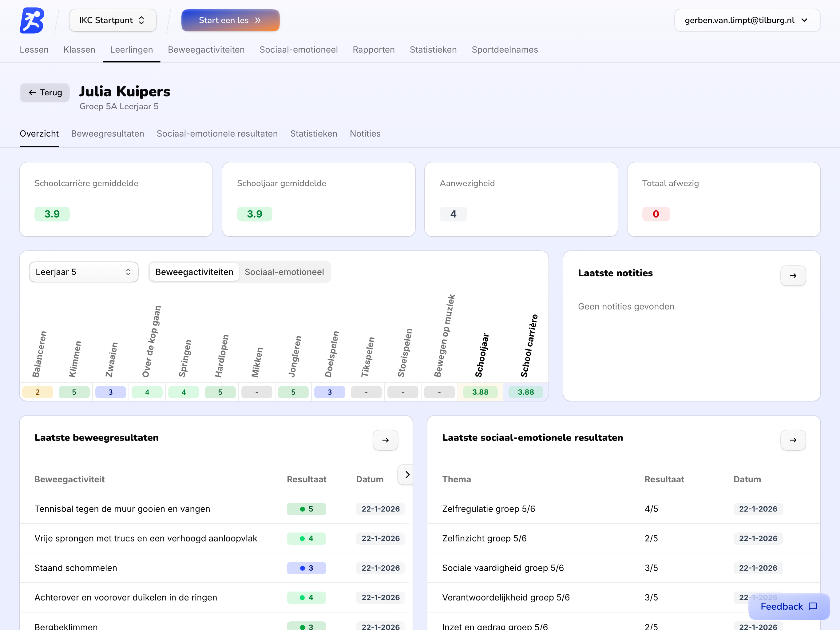Switch chart to Sociaal-emotioneel view

click(x=284, y=272)
